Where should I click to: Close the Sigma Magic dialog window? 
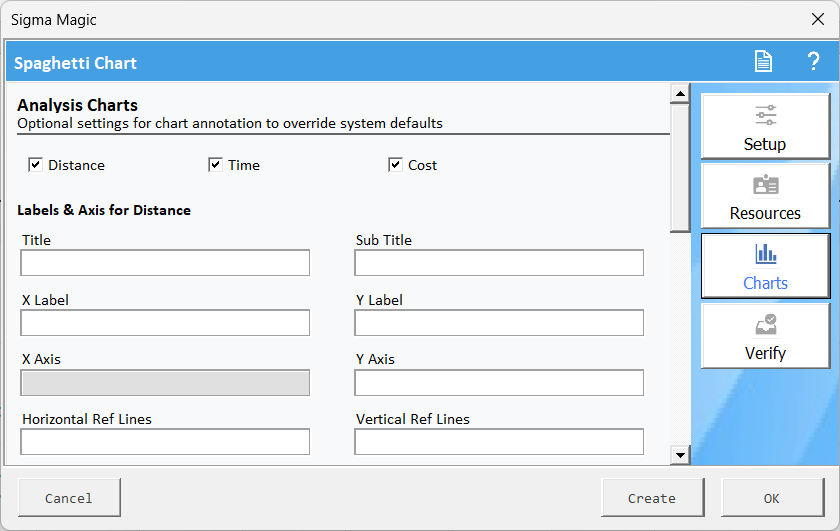click(x=817, y=20)
